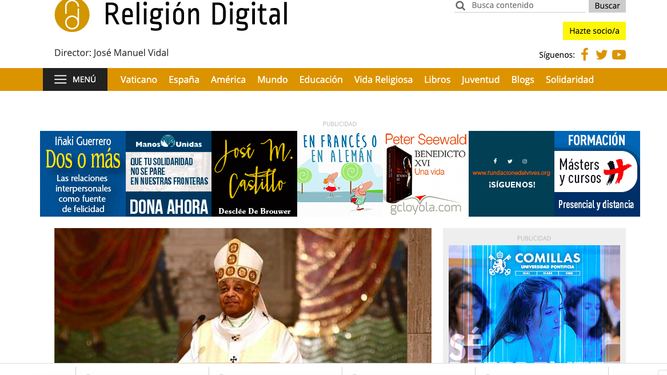The height and width of the screenshot is (375, 667).
Task: Open the Mundo section
Action: (272, 80)
